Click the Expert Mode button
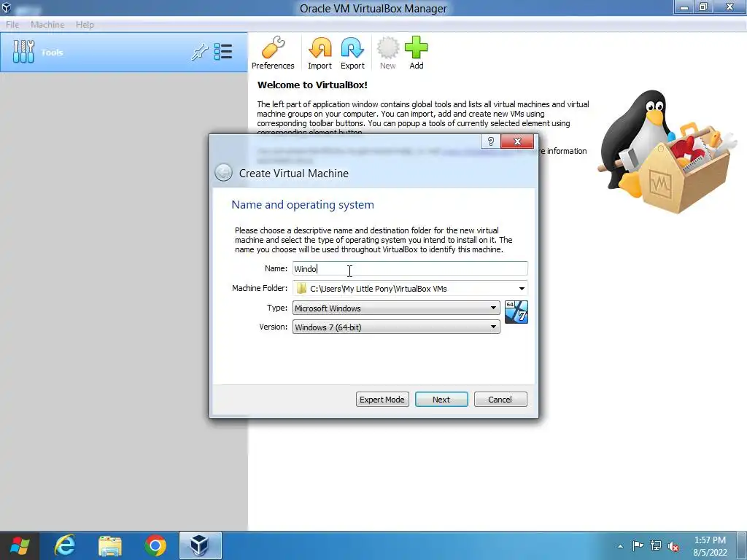The image size is (747, 560). 382,400
